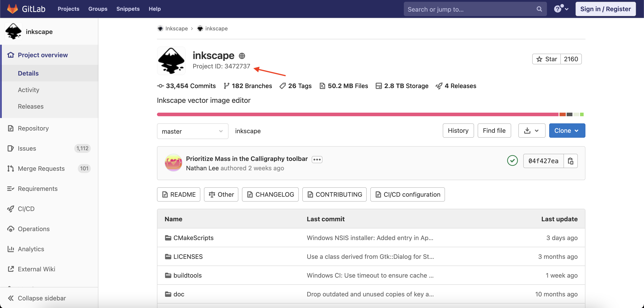Viewport: 644px width, 308px height.
Task: Click the pink language bar segment
Action: point(358,114)
